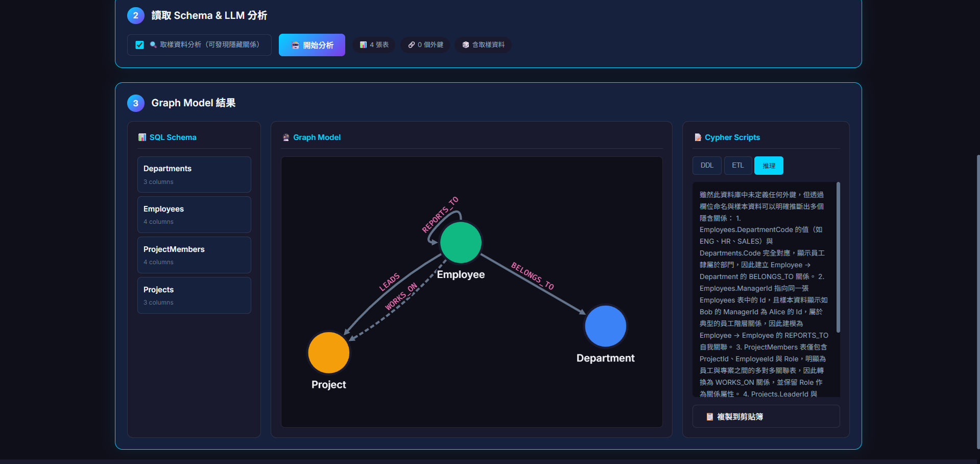The width and height of the screenshot is (980, 464).
Task: Open the Projects table card
Action: pyautogui.click(x=194, y=295)
